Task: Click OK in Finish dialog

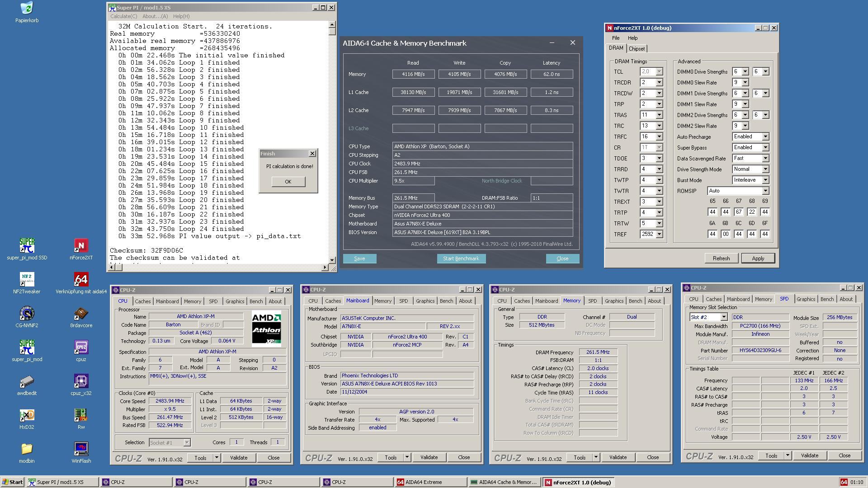Action: click(288, 182)
